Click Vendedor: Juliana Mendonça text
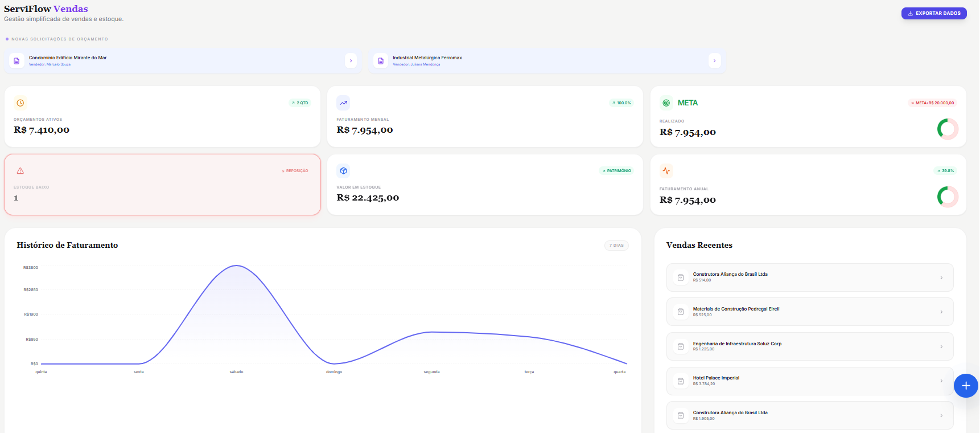980x433 pixels. click(416, 64)
